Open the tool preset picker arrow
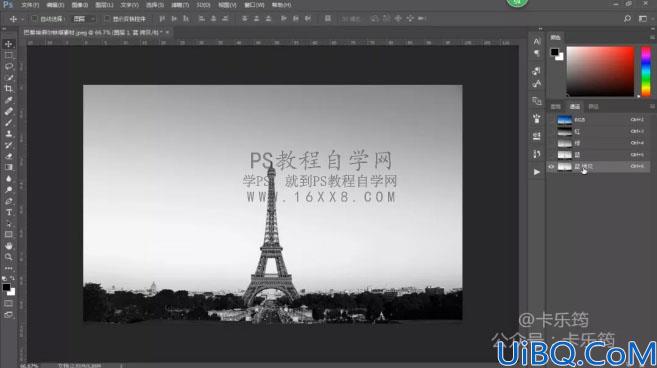This screenshot has width=657, height=368. click(x=23, y=19)
